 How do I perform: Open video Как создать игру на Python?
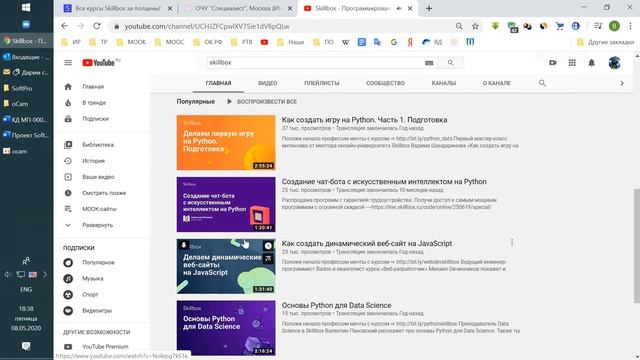364,120
